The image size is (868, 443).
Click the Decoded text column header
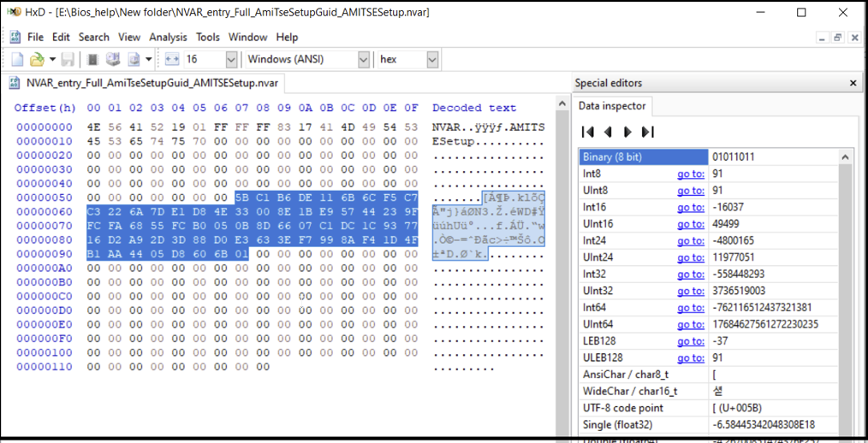click(x=474, y=108)
